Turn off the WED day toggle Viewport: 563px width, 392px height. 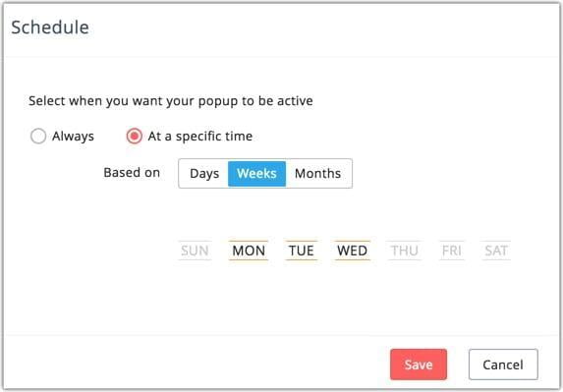pyautogui.click(x=352, y=251)
